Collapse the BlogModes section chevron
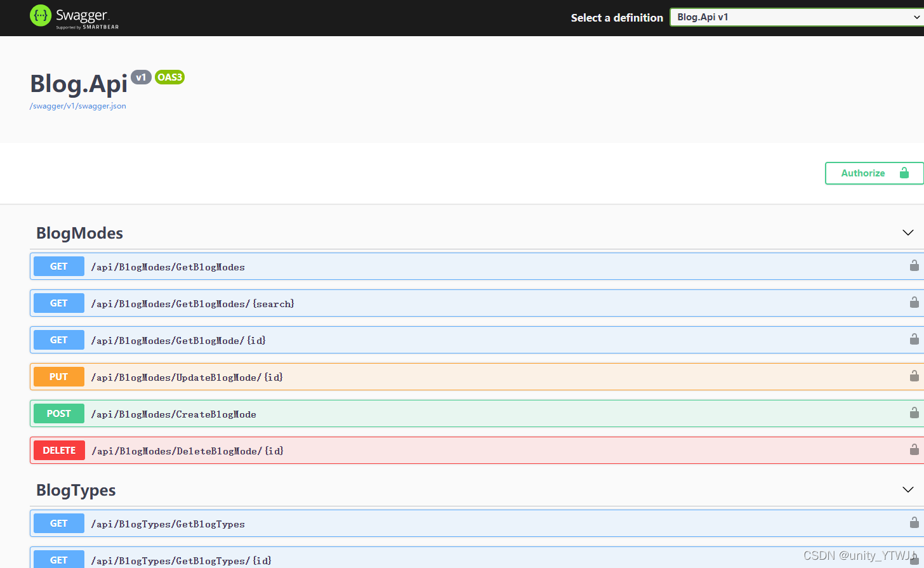924x568 pixels. (907, 232)
